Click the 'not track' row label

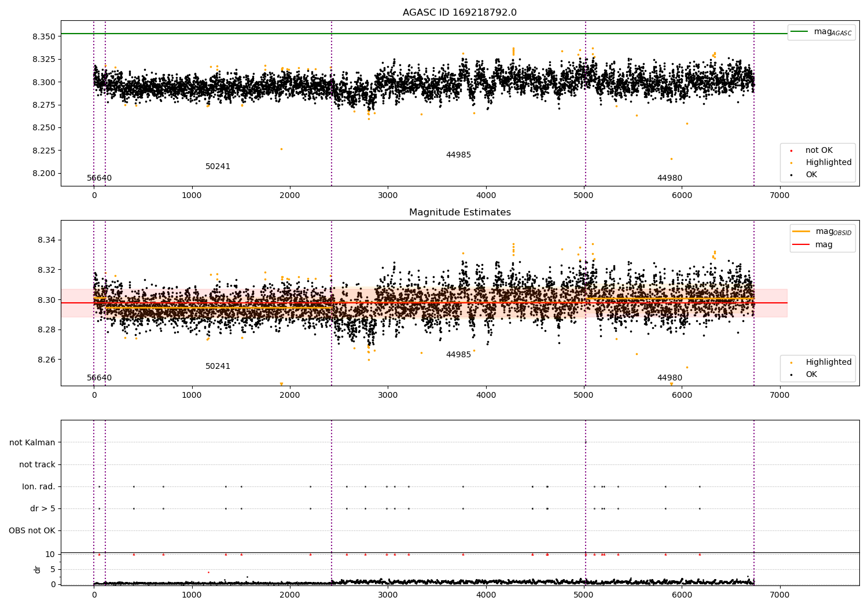point(37,464)
